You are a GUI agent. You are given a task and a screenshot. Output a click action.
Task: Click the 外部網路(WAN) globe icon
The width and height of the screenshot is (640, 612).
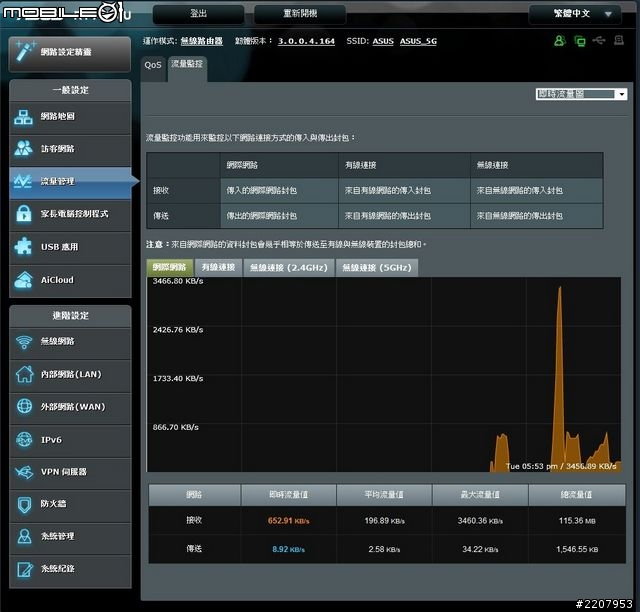[24, 407]
